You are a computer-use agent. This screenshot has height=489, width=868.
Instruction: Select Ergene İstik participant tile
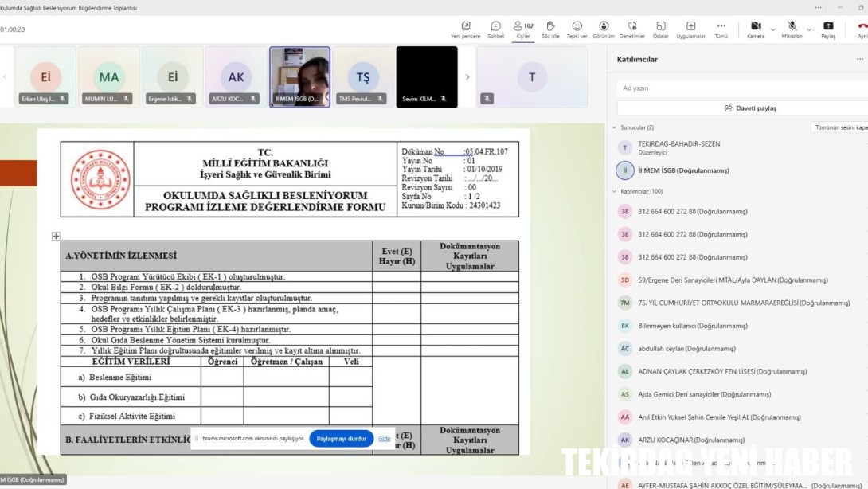pyautogui.click(x=173, y=77)
